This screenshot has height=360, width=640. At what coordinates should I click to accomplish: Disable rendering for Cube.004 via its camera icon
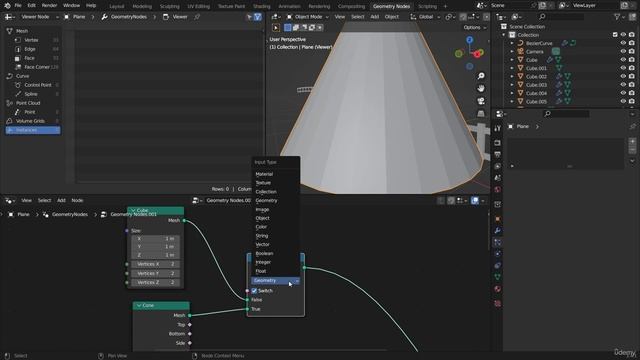coord(631,93)
